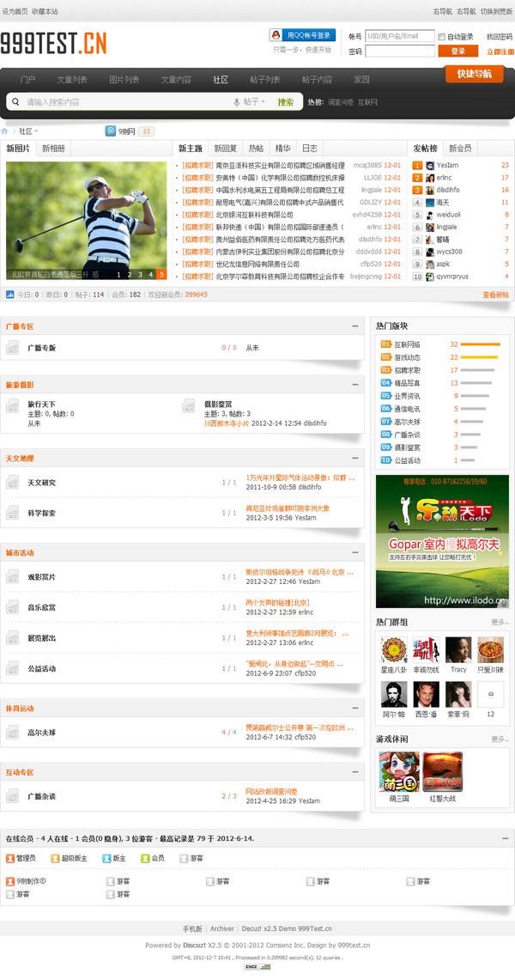Open the 萌三国 game icon
Viewport: 515px width, 980px height.
pos(399,772)
